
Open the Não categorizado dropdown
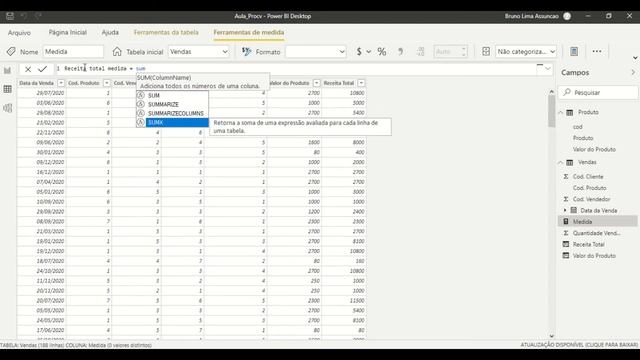coord(526,51)
